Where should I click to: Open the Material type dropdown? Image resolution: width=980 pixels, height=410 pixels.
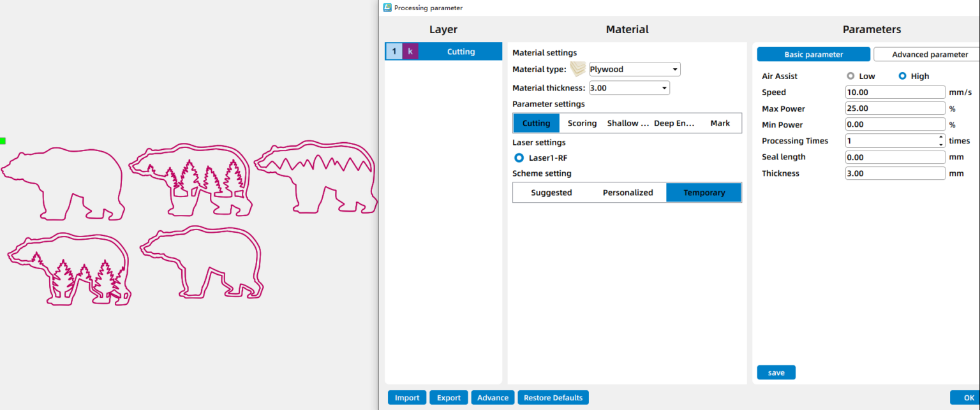[x=675, y=70]
